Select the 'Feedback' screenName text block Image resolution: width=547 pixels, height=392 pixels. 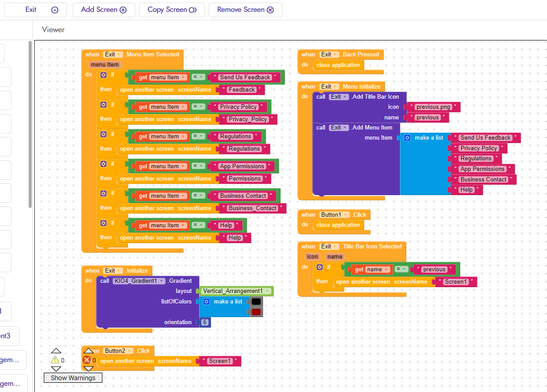tap(242, 90)
